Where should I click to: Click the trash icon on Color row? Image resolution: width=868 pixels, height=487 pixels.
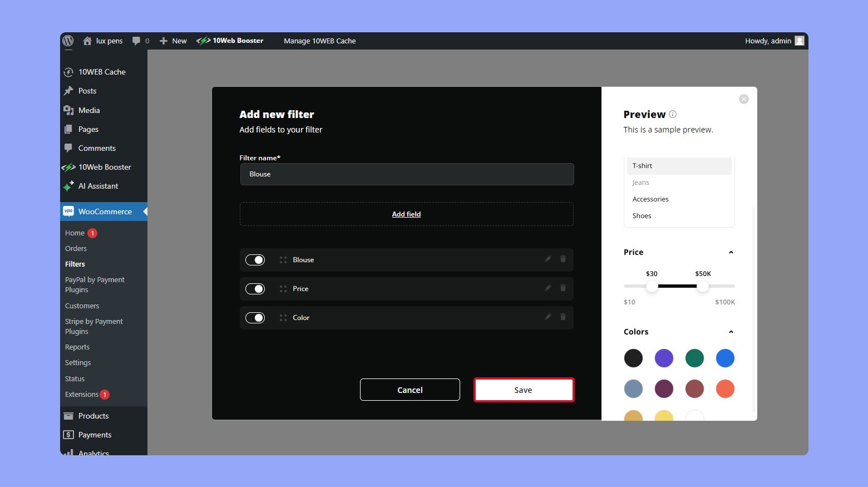[x=563, y=317]
